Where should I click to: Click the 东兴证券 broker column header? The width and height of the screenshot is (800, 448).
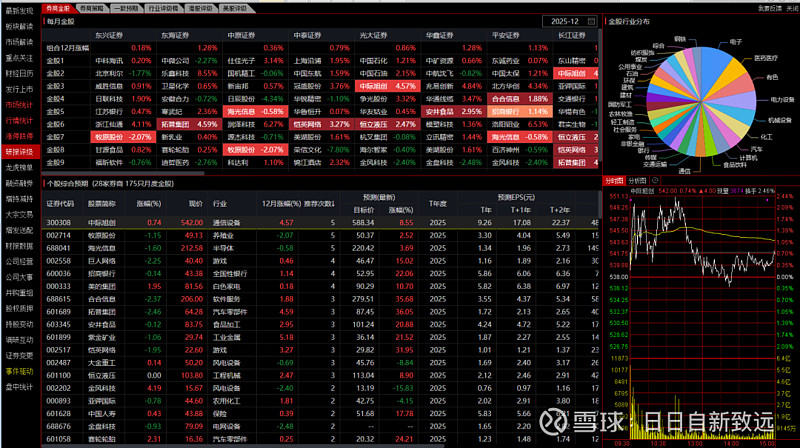[x=109, y=35]
